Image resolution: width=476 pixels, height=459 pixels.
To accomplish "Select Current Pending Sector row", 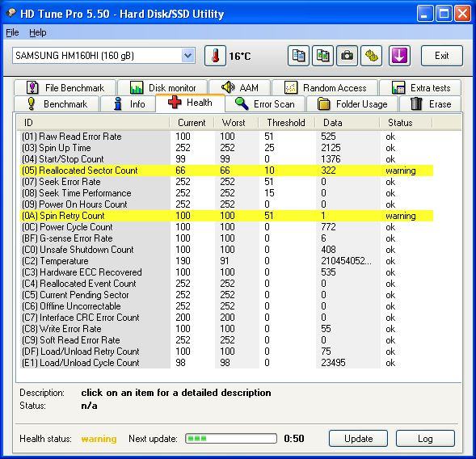I will 227,295.
